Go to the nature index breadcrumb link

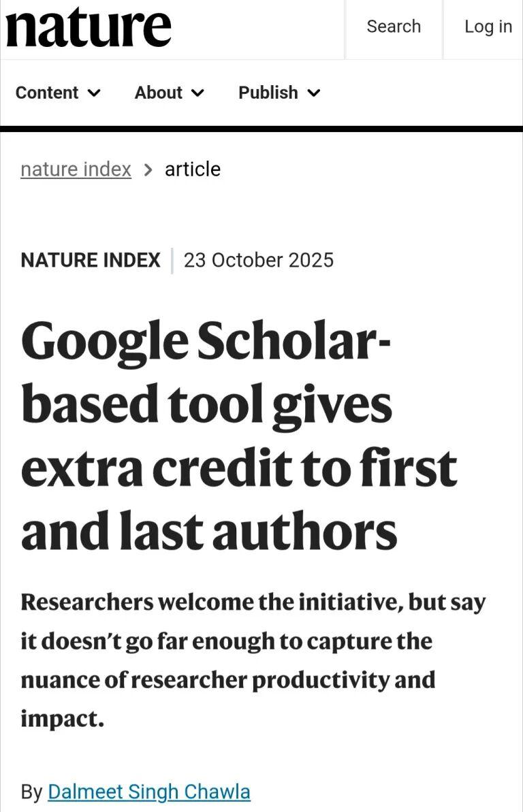point(76,169)
